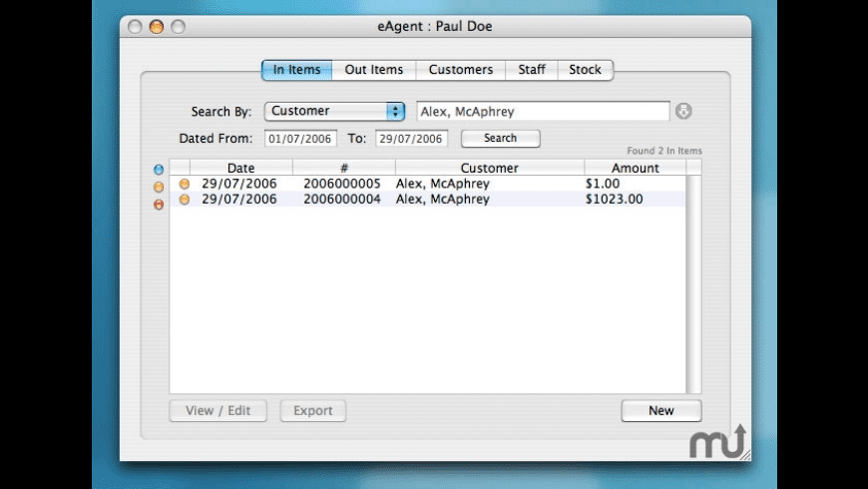Open the Stock tab
Image resolution: width=868 pixels, height=489 pixels.
pyautogui.click(x=585, y=70)
